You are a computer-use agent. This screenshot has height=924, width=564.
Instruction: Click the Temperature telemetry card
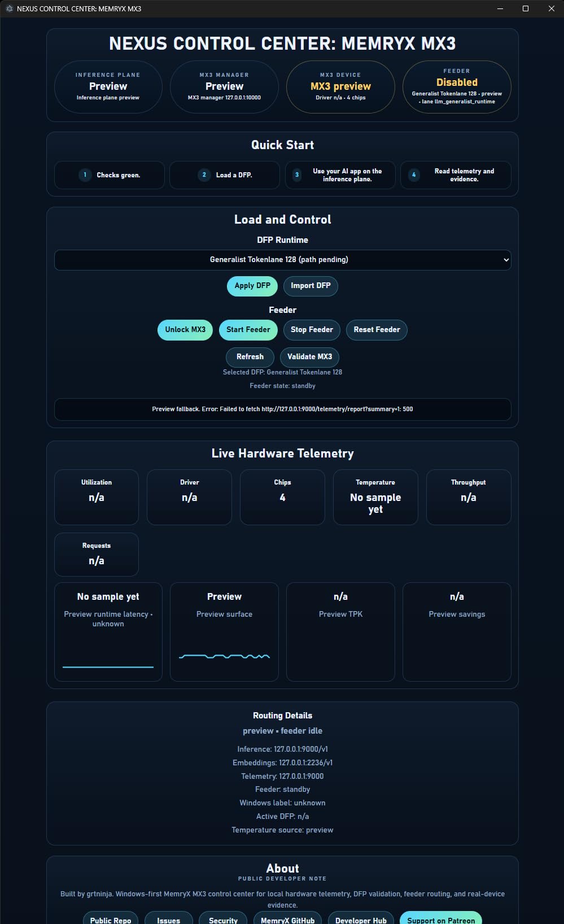tap(375, 497)
